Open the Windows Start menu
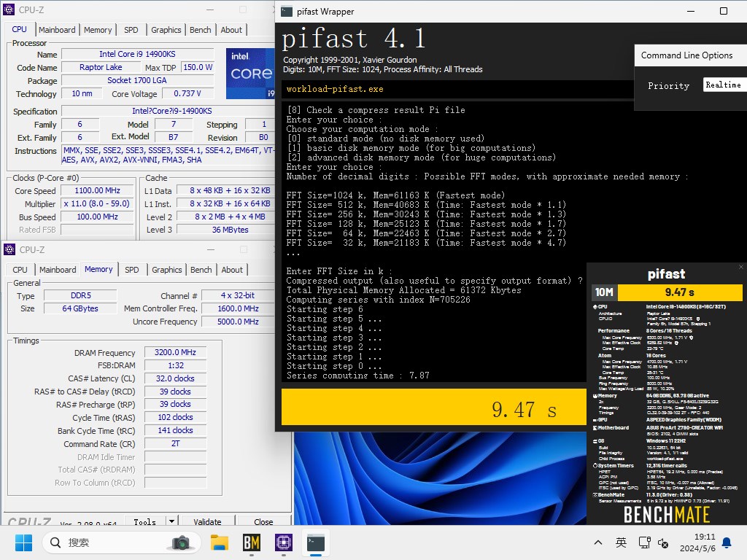This screenshot has height=560, width=747. pos(23,542)
